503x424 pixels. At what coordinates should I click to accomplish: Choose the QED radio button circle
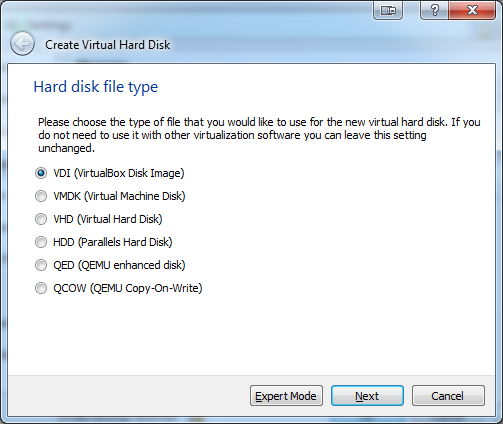pyautogui.click(x=41, y=265)
